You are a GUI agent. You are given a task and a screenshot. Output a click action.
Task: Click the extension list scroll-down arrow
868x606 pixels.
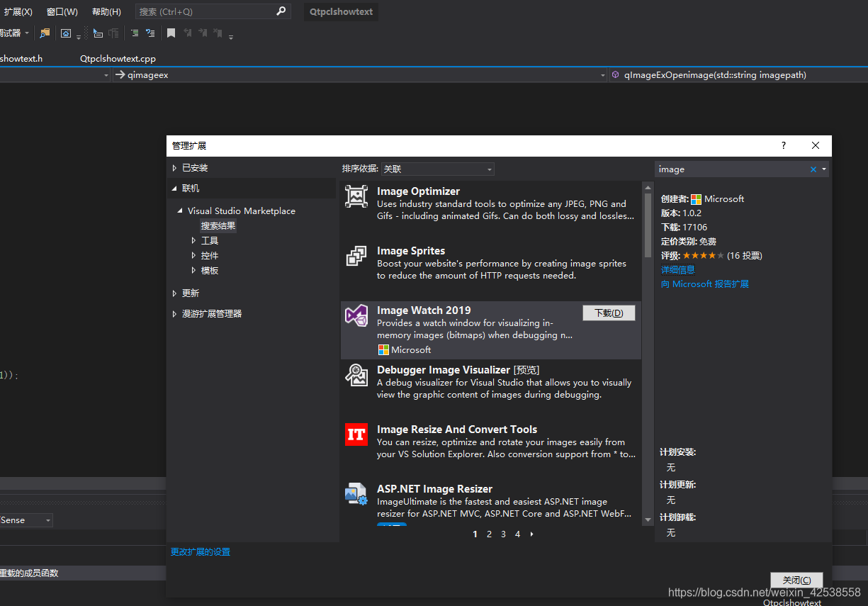point(648,520)
